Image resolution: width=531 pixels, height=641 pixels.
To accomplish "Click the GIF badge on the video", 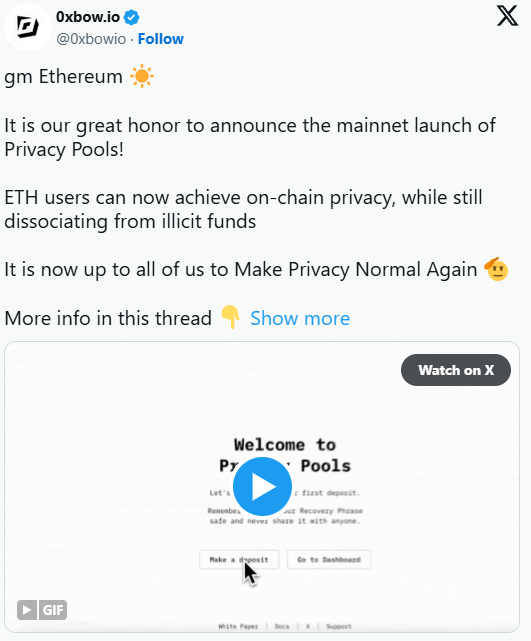I will [53, 610].
